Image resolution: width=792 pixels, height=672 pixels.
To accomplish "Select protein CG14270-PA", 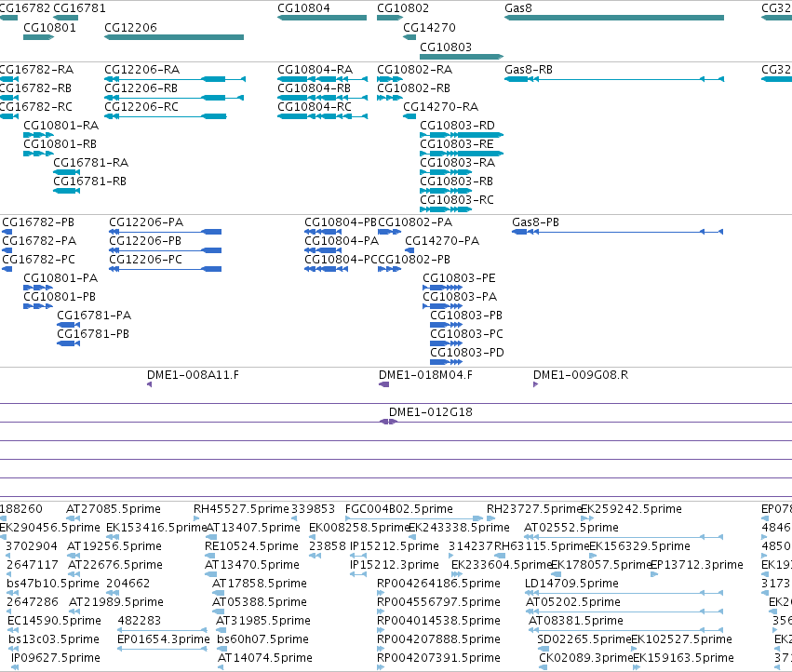I will pyautogui.click(x=442, y=241).
